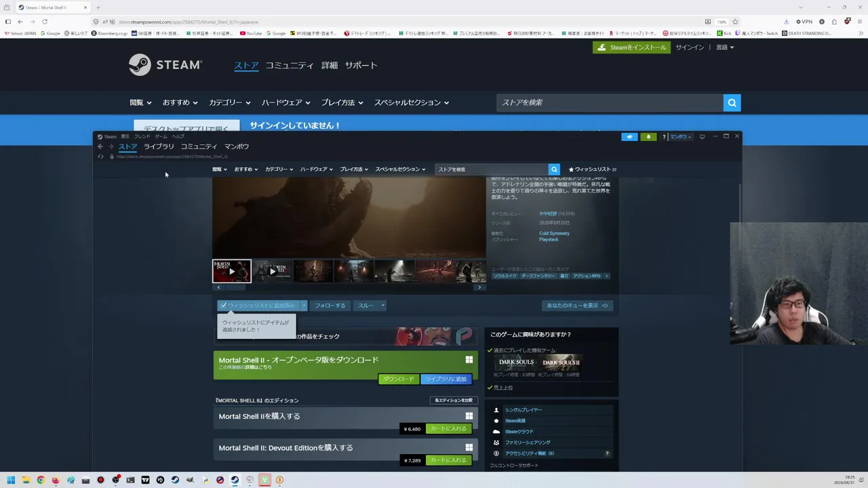Click the 各エディションを比較 button

tap(454, 401)
